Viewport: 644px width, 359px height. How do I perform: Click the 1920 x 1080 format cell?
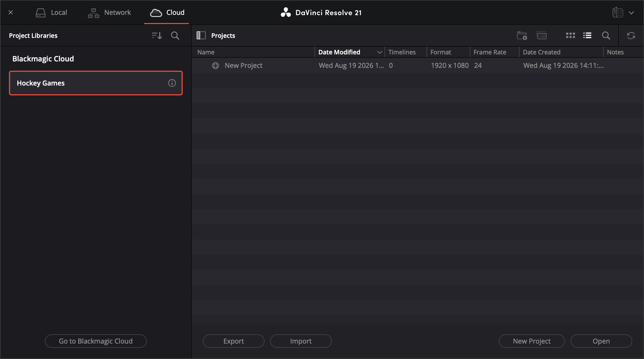click(x=450, y=66)
